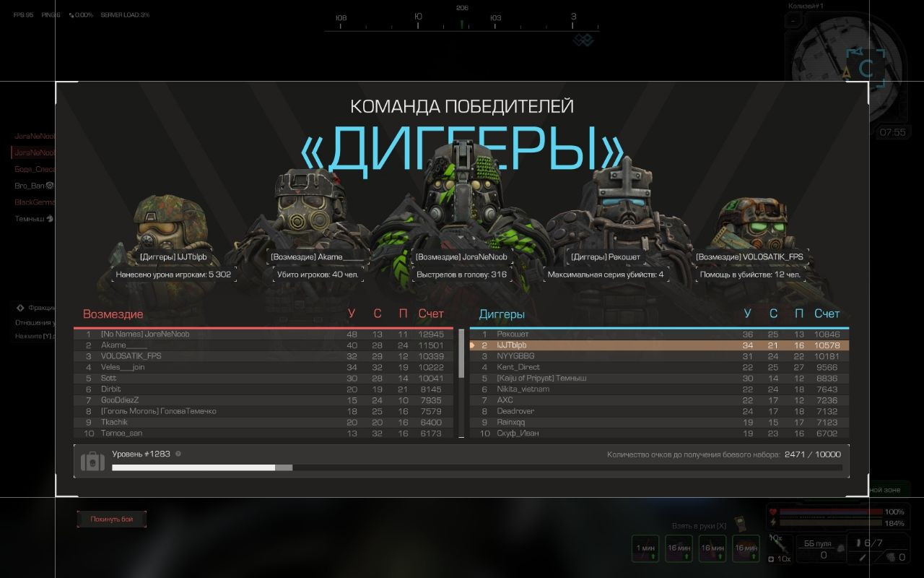Select the ГоловаТемечко scoreboard row
Screen dimensions: 924x578
pos(263,411)
